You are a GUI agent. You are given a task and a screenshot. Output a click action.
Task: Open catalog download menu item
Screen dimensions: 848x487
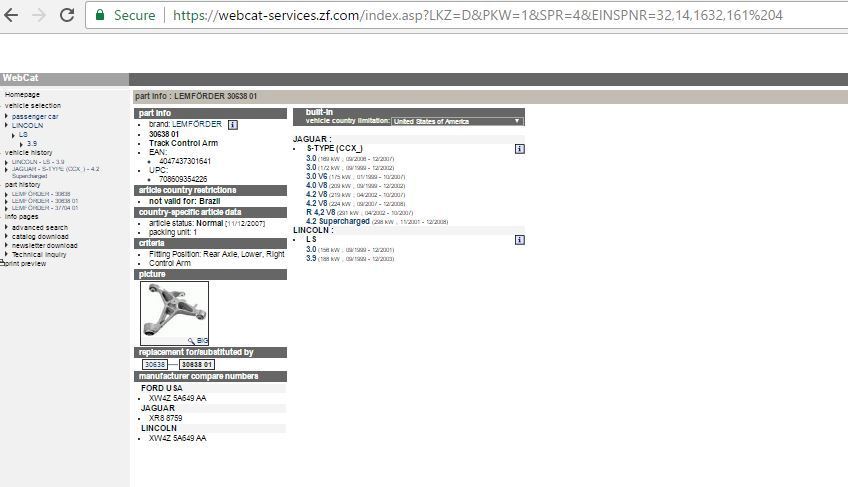tap(40, 236)
